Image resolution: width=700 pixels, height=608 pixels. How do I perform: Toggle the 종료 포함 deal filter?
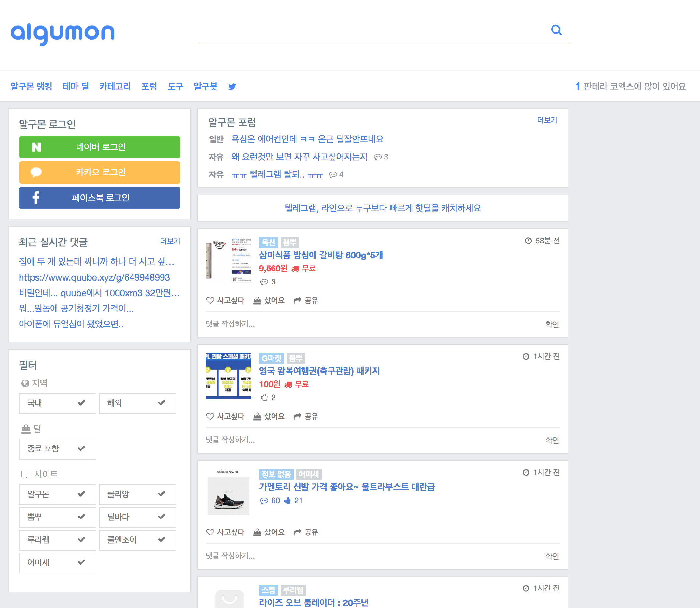pos(57,449)
